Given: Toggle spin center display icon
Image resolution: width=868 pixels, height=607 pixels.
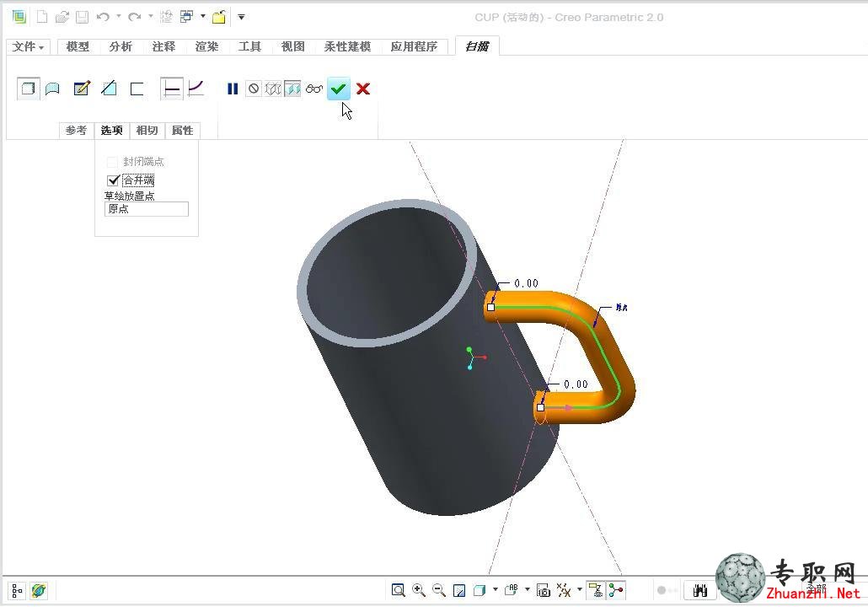Looking at the screenshot, I should tap(616, 590).
